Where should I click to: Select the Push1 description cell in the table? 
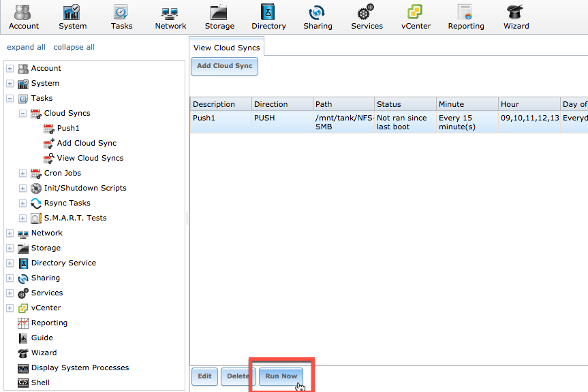pos(221,122)
